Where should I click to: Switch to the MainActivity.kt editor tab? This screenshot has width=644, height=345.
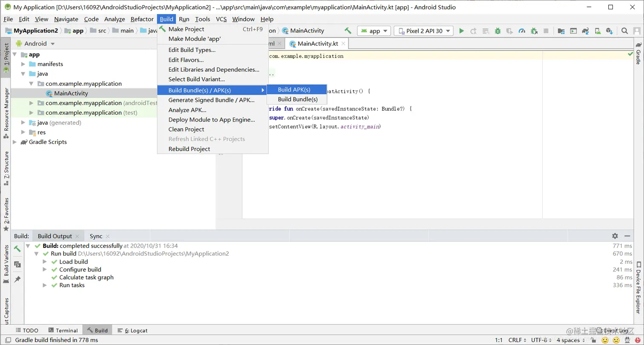click(x=317, y=43)
